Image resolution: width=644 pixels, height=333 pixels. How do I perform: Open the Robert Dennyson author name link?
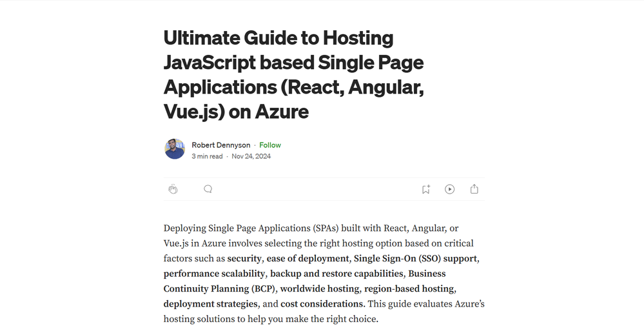point(220,145)
